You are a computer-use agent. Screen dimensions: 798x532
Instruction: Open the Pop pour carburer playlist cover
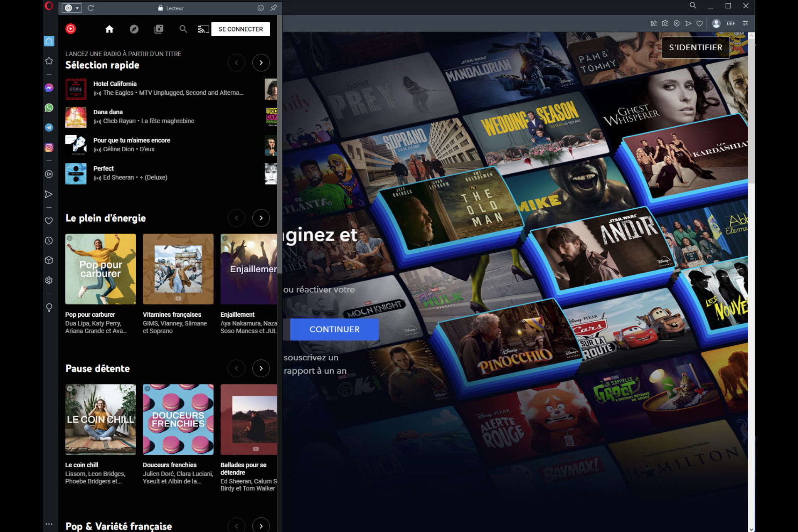click(101, 269)
